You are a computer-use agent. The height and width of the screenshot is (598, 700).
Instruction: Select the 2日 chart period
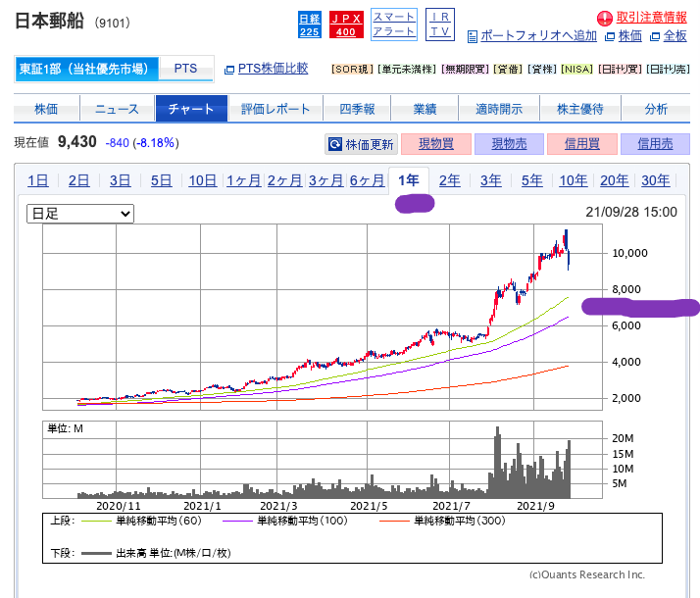coord(79,180)
